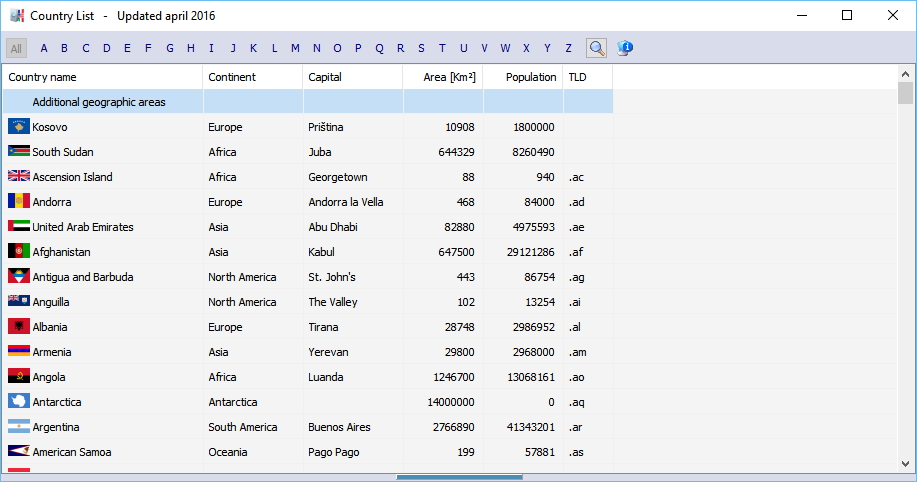Click the Albania flag icon
The width and height of the screenshot is (917, 482).
tap(18, 327)
